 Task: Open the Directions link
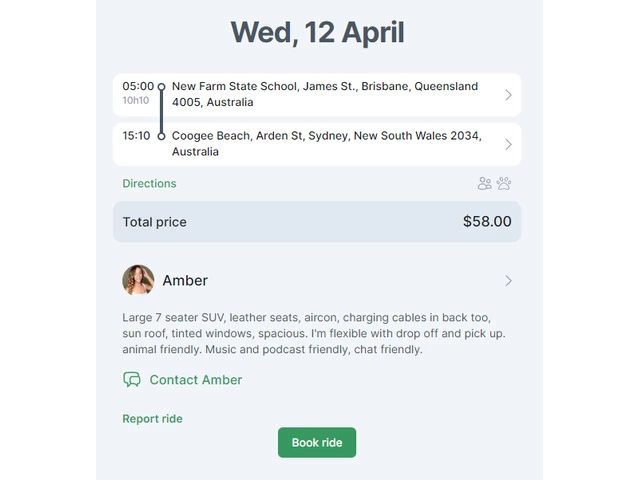[x=149, y=184]
